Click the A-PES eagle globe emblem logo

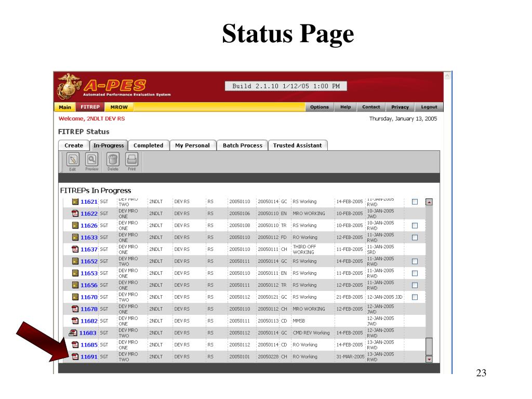coord(69,86)
